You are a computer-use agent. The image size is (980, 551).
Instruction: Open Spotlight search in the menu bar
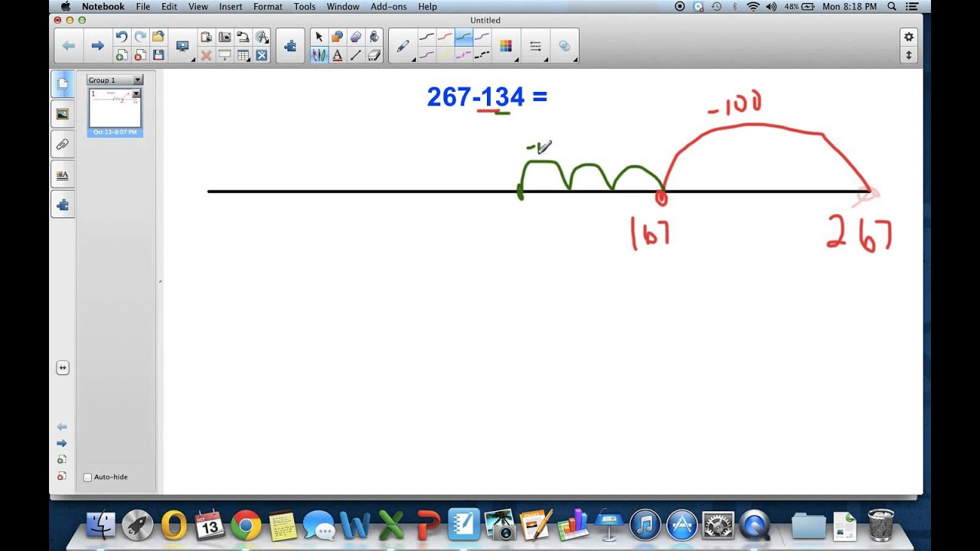(x=892, y=6)
